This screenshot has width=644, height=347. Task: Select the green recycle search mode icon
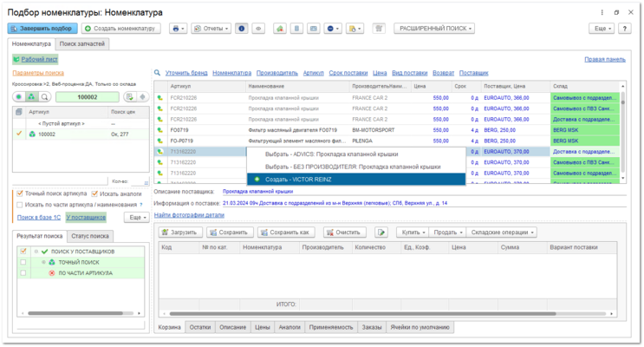click(x=31, y=97)
